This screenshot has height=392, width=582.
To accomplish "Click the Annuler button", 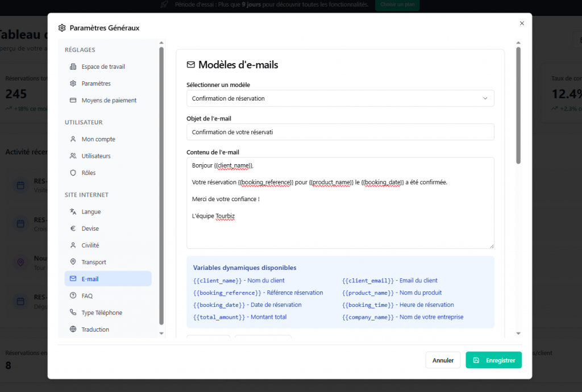I will 443,360.
